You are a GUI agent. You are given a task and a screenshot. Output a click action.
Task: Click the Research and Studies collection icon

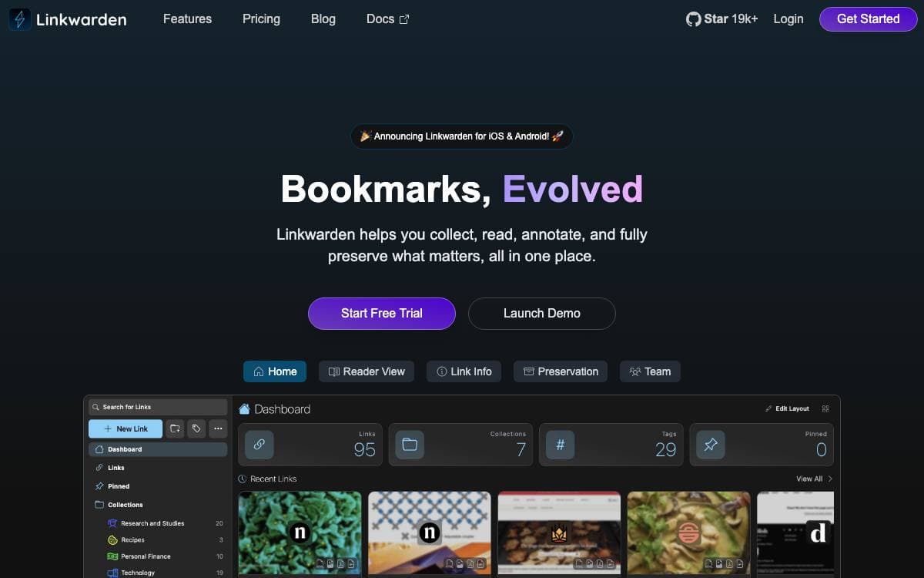pos(112,523)
